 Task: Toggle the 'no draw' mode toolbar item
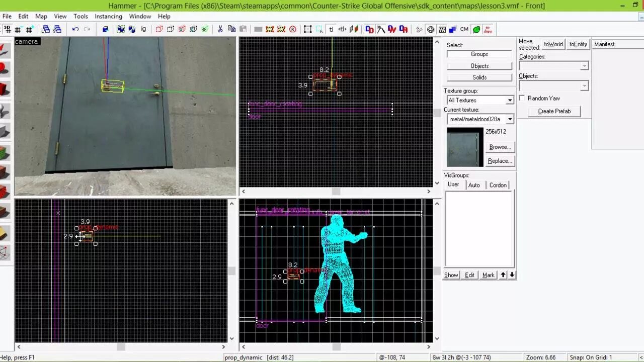tap(488, 29)
